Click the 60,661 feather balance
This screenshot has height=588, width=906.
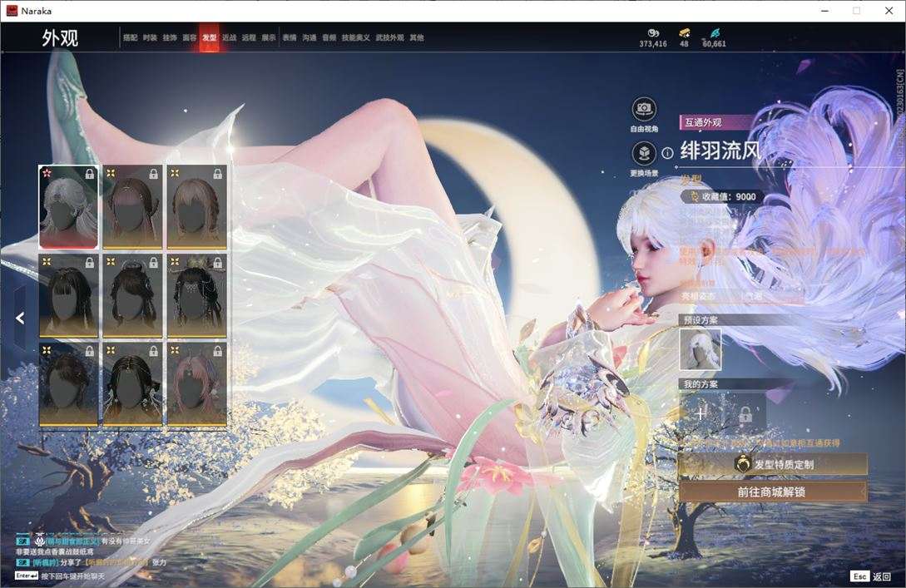[x=715, y=44]
